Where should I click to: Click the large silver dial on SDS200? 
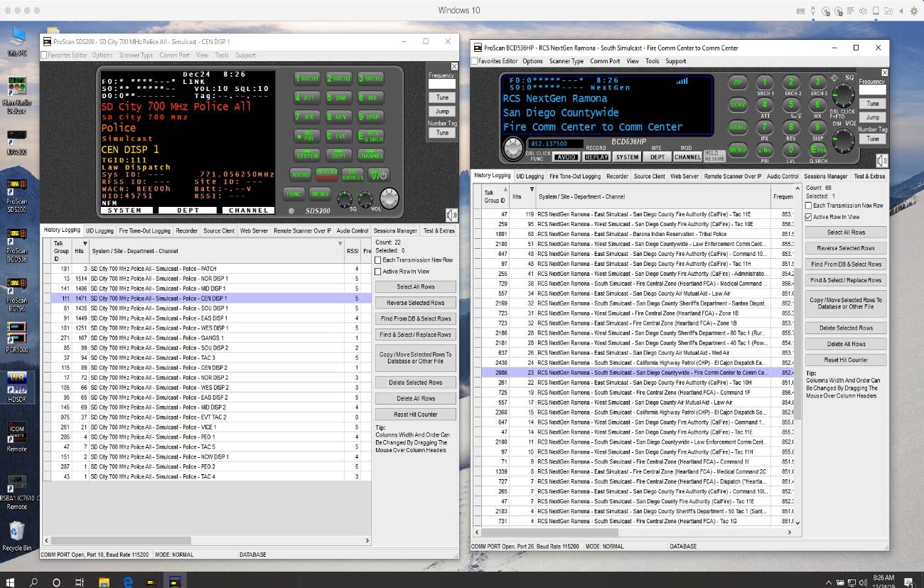pos(390,198)
